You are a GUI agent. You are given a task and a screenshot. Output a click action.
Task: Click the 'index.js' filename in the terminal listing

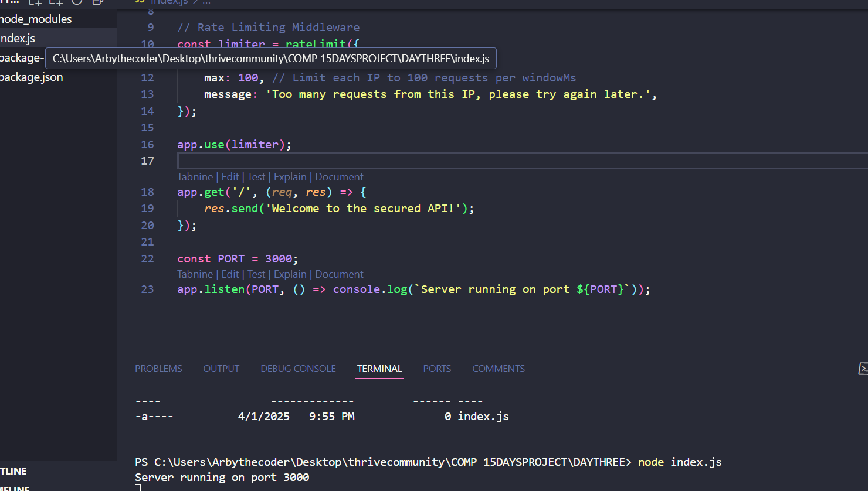click(483, 417)
